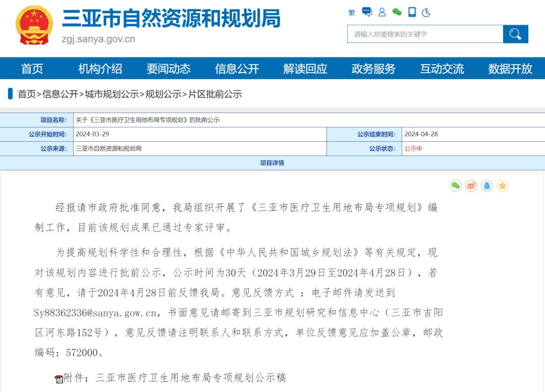Open the accessibility wheelchair icon
This screenshot has height=392, width=545.
tap(426, 13)
